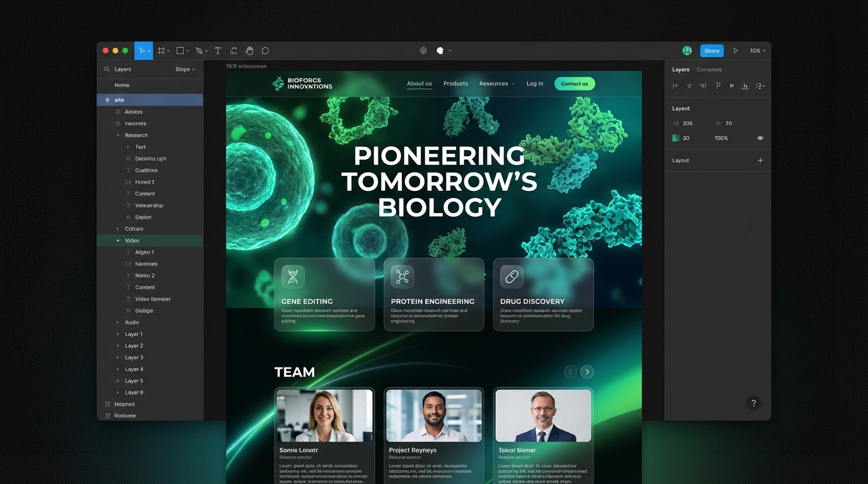Image resolution: width=868 pixels, height=484 pixels.
Task: Select the Comment bubble tool
Action: (265, 51)
